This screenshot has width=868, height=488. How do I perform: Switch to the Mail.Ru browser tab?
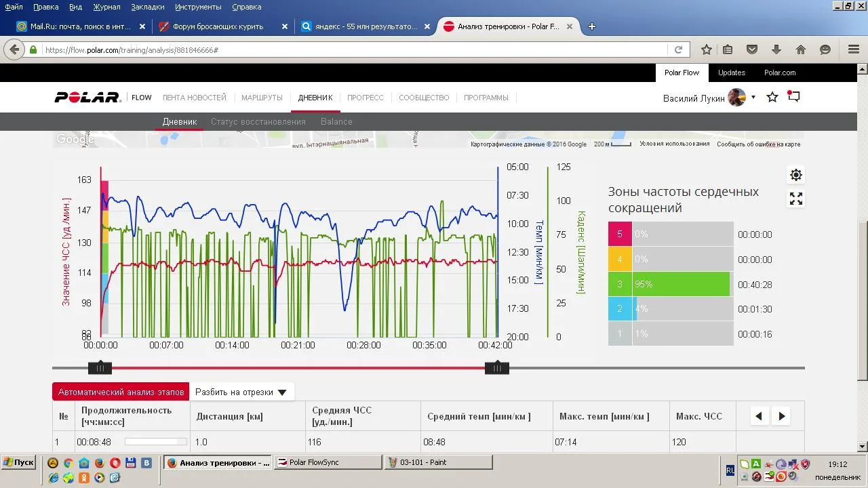tap(79, 26)
